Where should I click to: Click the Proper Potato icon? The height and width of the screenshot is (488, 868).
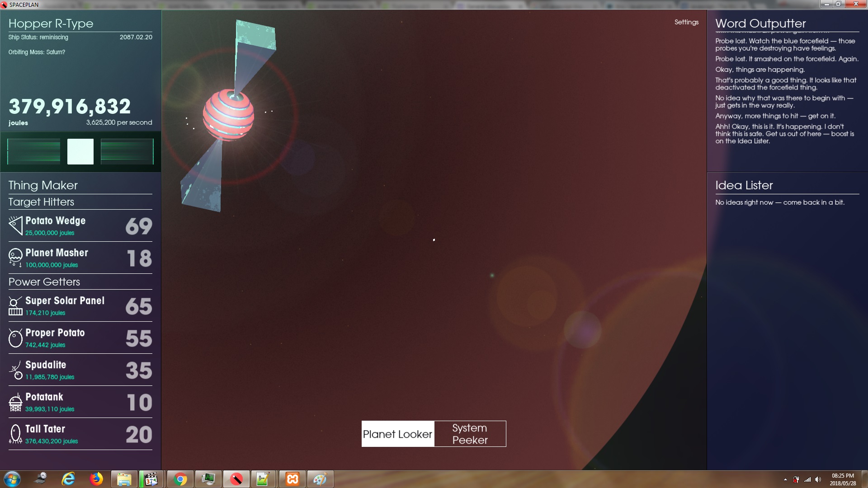[x=15, y=338]
